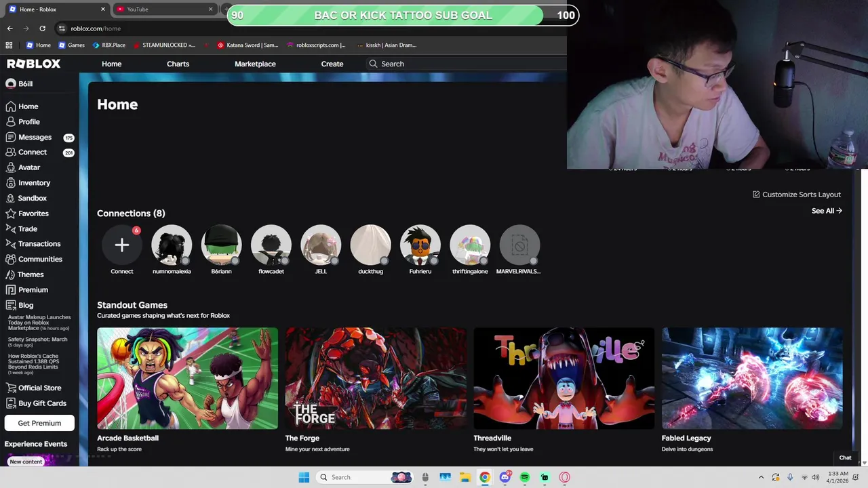Open Arcade Basketball game thumbnail

[187, 378]
